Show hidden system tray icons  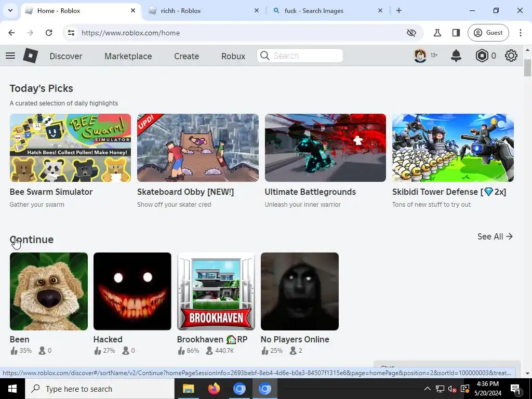coord(427,389)
